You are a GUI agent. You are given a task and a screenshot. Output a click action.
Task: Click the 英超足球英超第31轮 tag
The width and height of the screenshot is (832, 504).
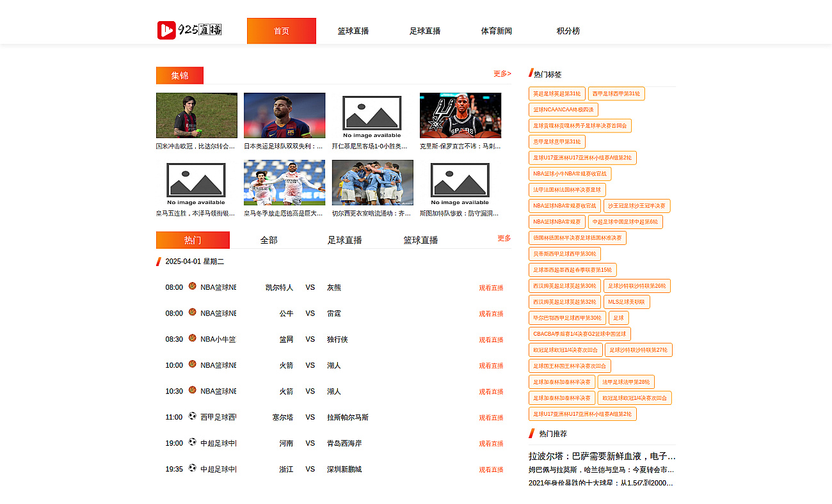557,93
